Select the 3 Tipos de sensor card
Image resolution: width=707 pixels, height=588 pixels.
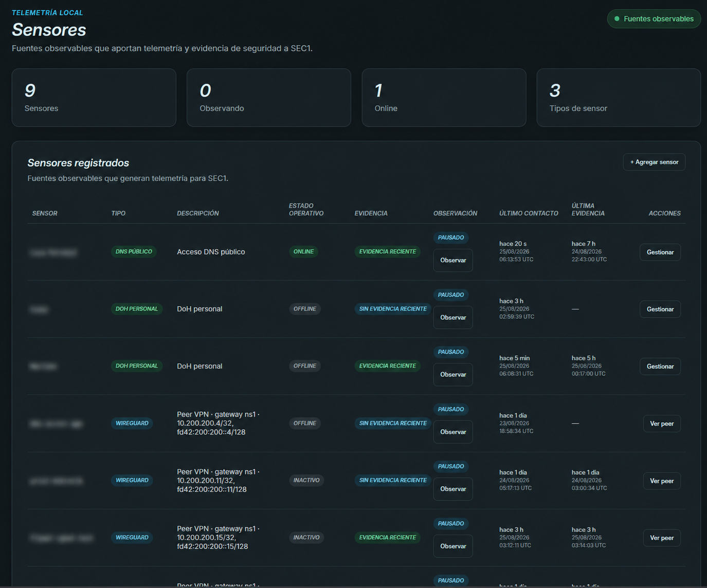pos(619,98)
